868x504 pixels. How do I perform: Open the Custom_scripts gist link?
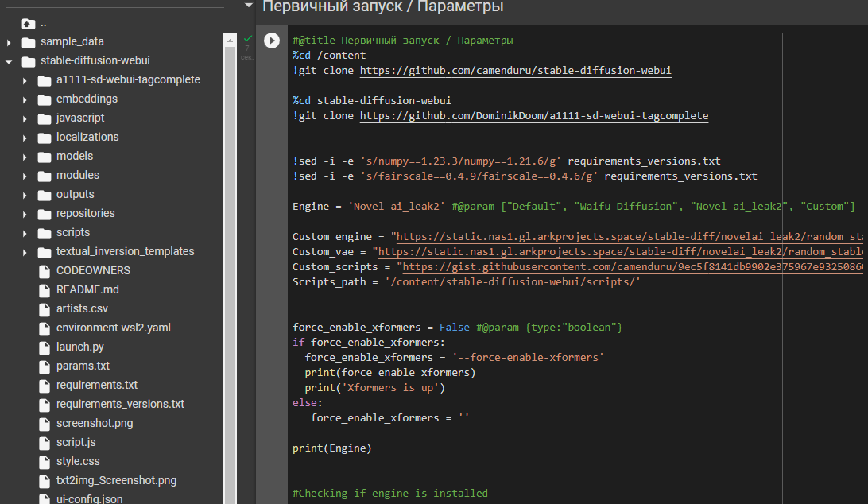(628, 266)
